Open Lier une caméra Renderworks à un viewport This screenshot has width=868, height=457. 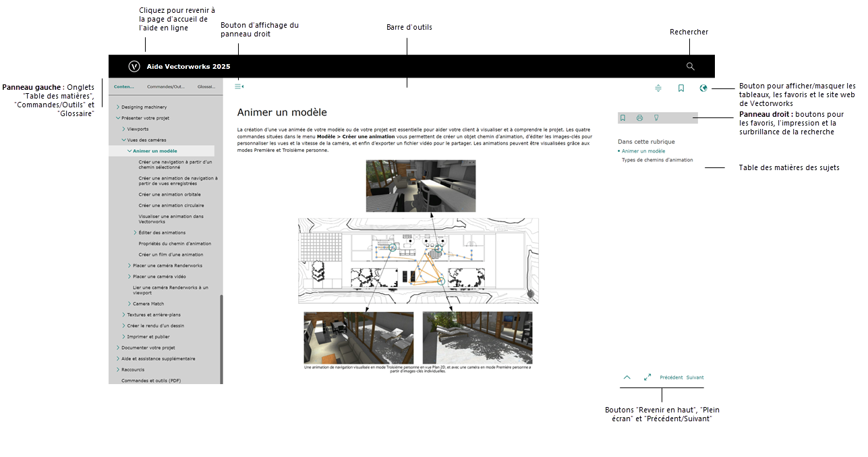point(171,290)
